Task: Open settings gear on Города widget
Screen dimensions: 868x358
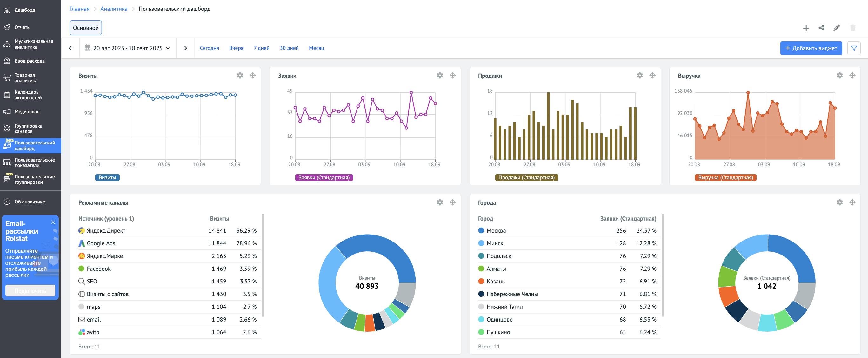Action: [839, 202]
